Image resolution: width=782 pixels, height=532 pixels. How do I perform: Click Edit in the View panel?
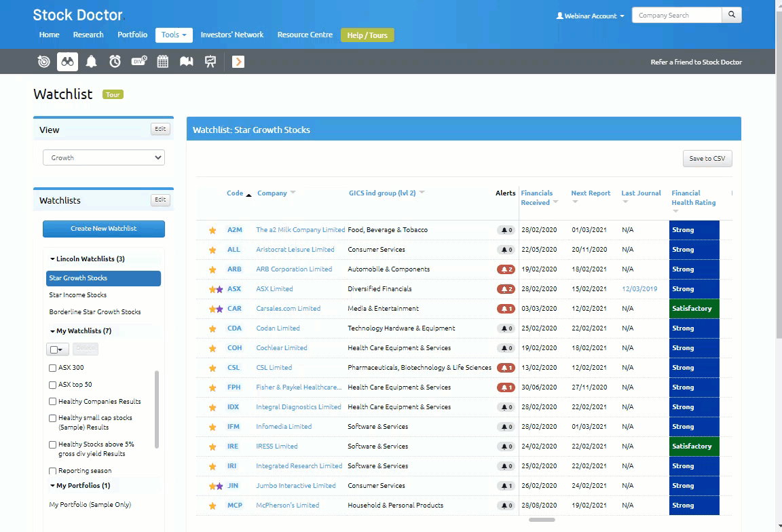click(160, 129)
